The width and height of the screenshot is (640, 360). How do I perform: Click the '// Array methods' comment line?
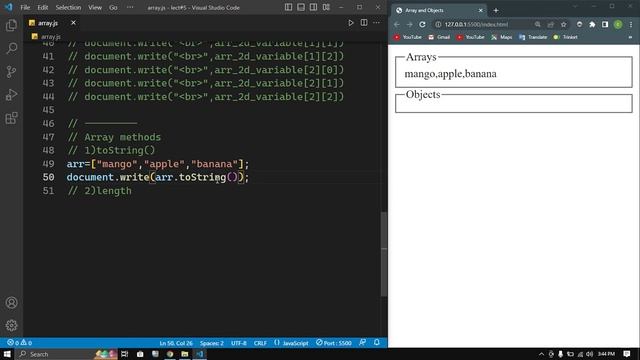tap(114, 137)
